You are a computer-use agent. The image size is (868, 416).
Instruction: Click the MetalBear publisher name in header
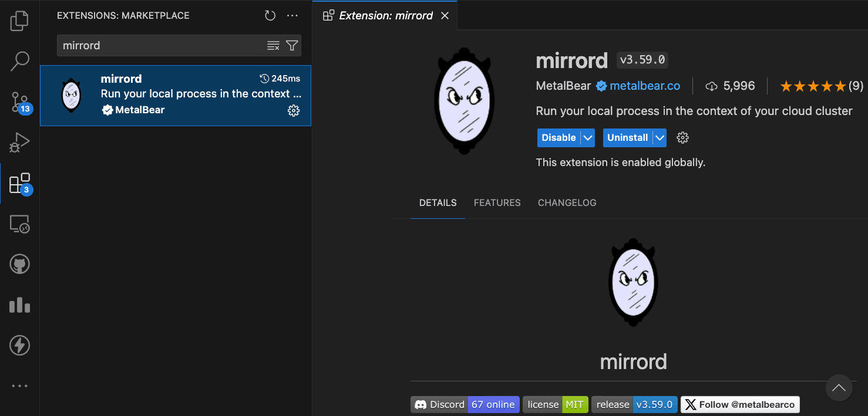563,86
